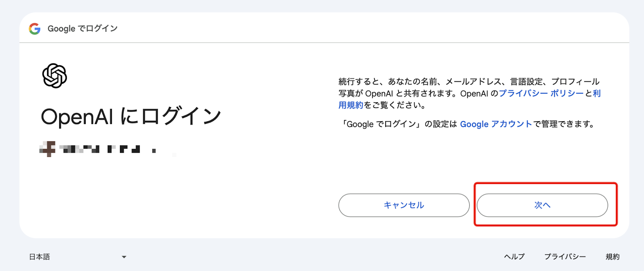Continue with the 次へ button
This screenshot has width=644, height=271.
tap(542, 205)
